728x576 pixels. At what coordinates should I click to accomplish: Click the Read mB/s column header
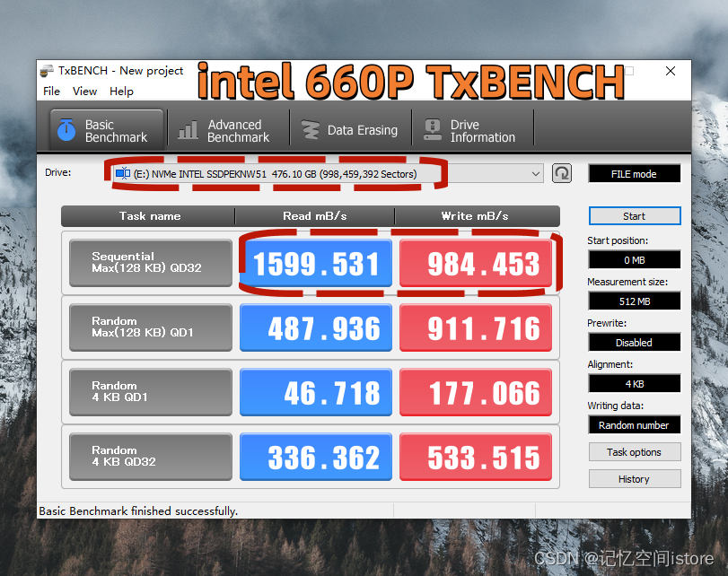[315, 216]
